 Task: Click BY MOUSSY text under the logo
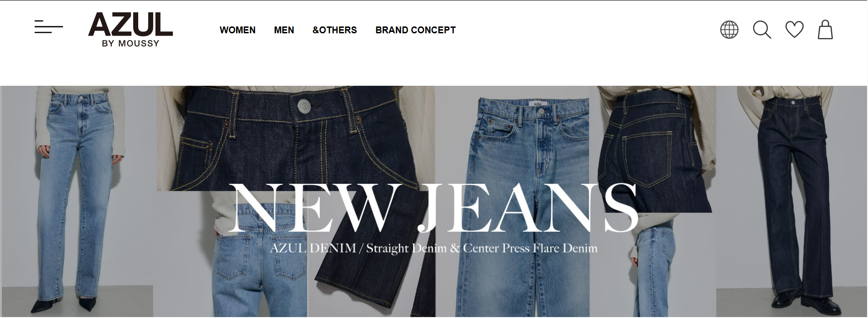130,43
